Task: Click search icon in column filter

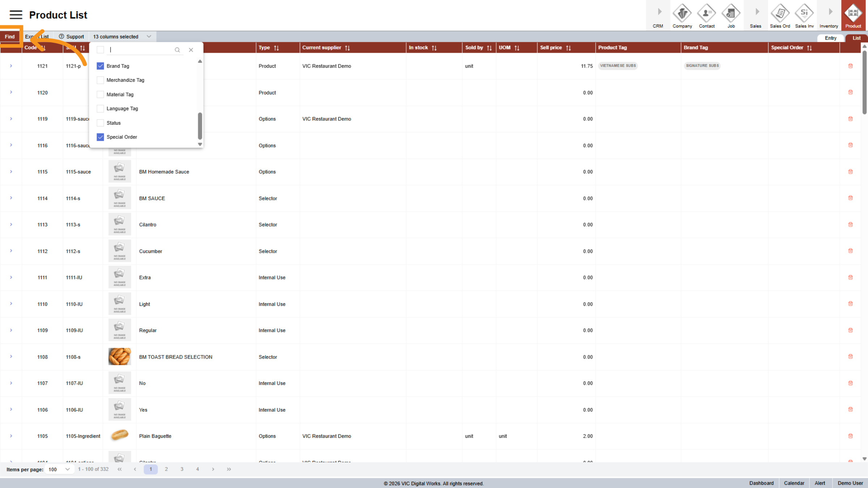Action: 177,50
